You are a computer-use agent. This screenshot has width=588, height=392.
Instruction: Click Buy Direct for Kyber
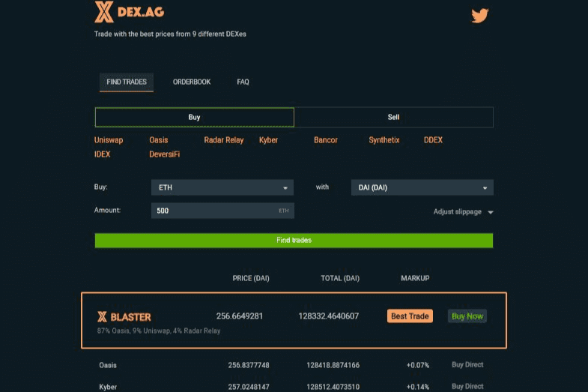(x=467, y=387)
